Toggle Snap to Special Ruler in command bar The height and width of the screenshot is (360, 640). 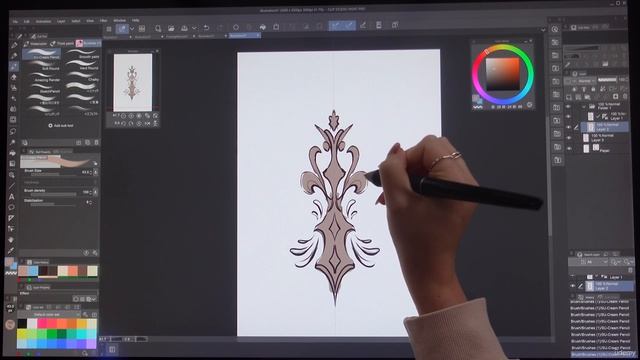(349, 26)
